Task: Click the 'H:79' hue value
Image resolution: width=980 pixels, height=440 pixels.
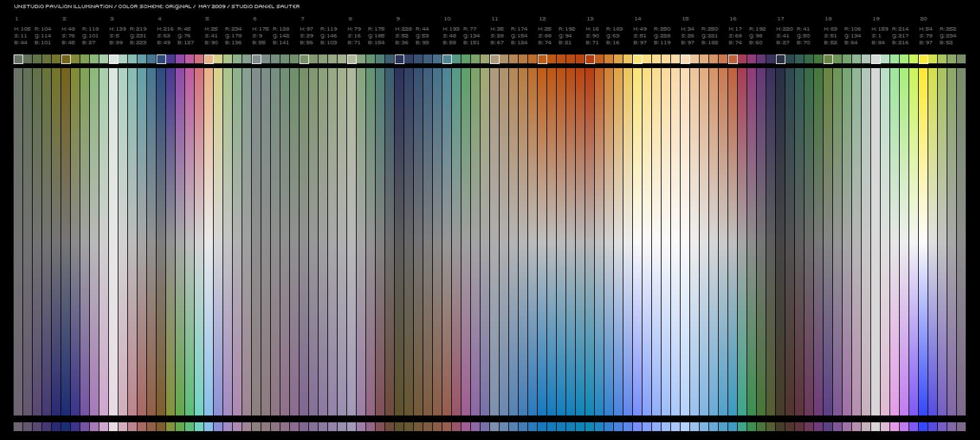Action: (x=354, y=29)
